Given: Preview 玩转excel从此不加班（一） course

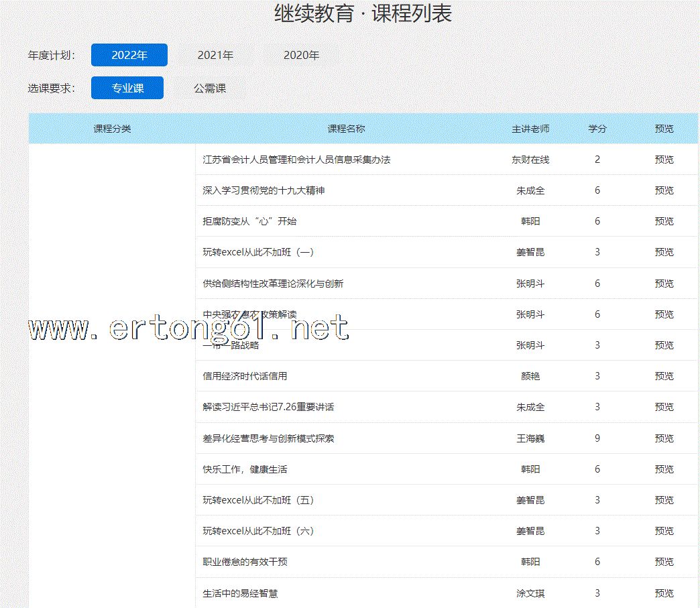Looking at the screenshot, I should [x=664, y=252].
